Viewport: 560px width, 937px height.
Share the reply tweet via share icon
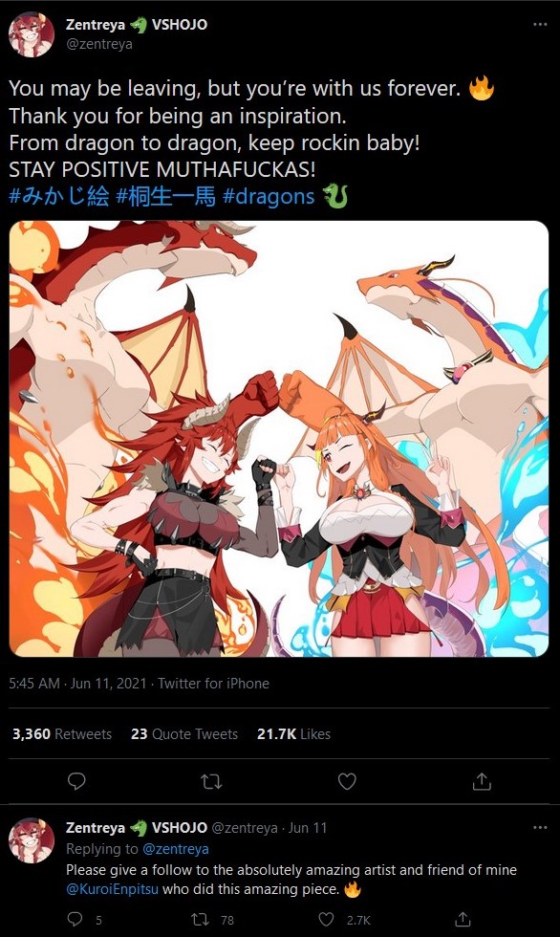click(x=463, y=919)
